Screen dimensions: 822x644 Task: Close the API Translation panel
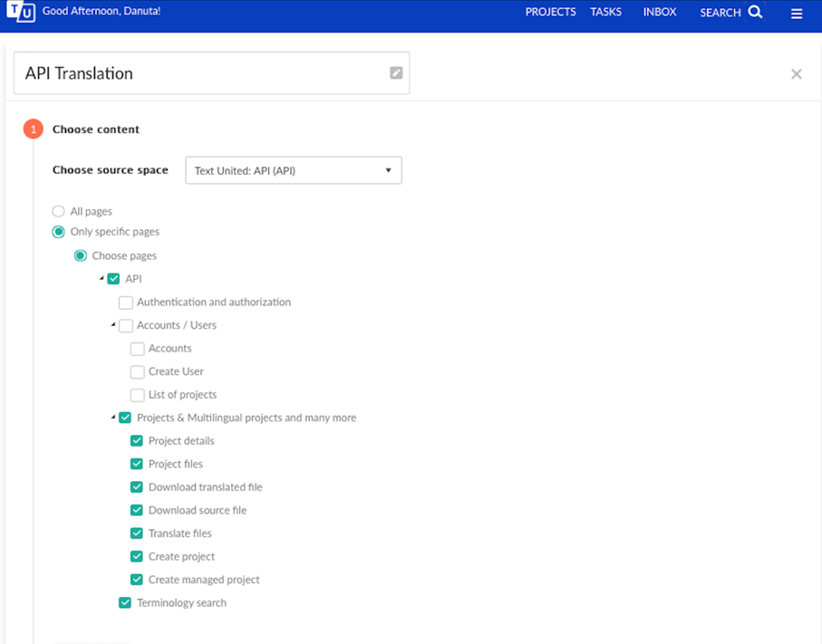click(797, 74)
